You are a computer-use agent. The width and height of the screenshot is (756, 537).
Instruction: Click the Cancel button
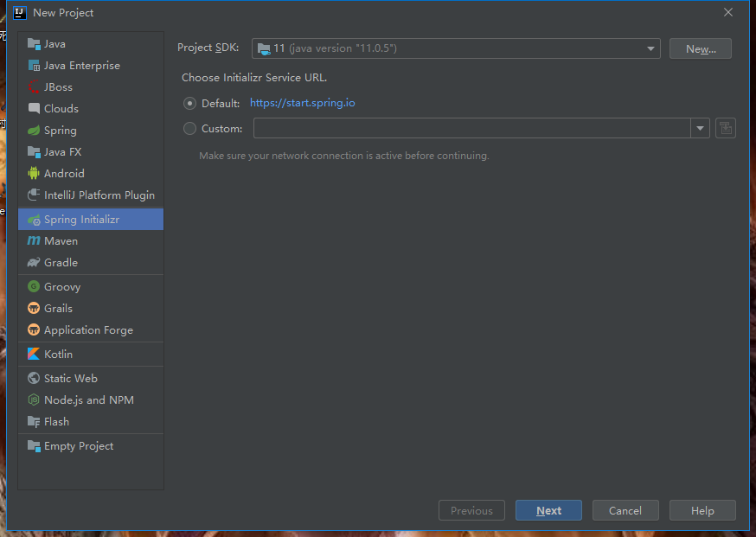pyautogui.click(x=625, y=510)
